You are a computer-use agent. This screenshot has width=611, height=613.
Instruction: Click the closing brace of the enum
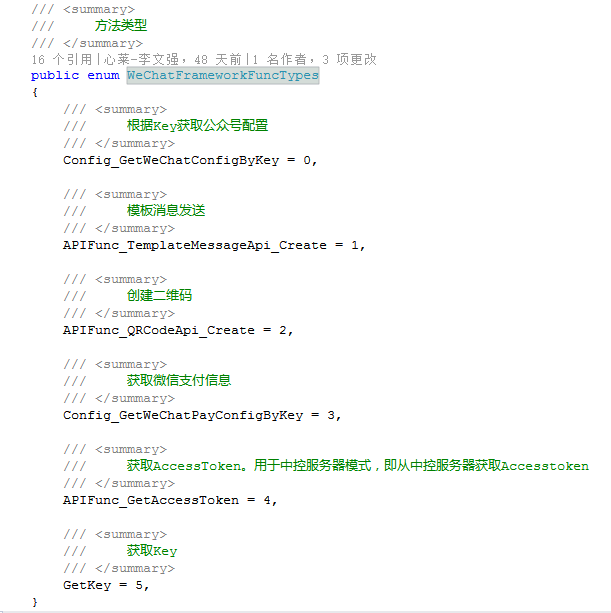click(x=35, y=602)
